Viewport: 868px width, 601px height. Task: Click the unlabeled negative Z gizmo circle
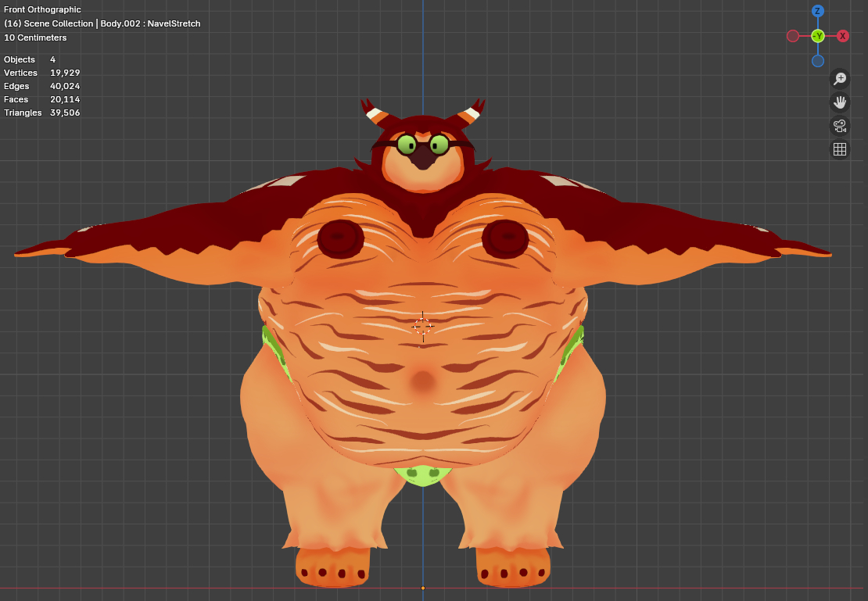click(818, 61)
